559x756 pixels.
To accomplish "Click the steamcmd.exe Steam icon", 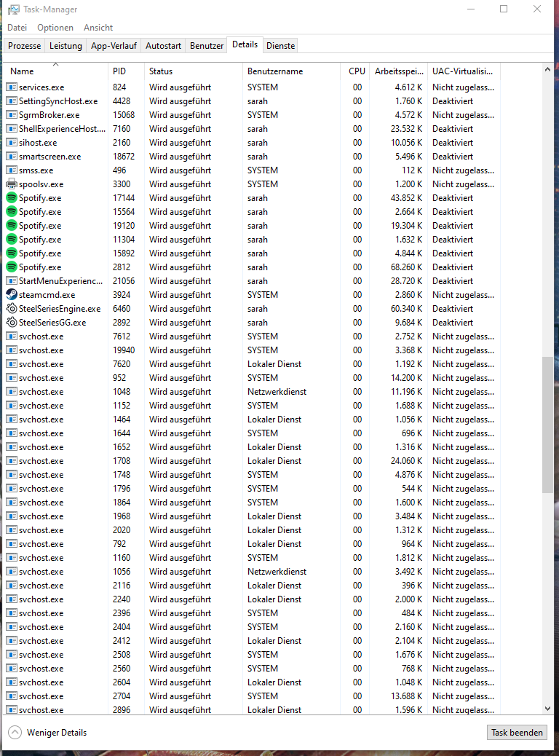I will pos(12,294).
